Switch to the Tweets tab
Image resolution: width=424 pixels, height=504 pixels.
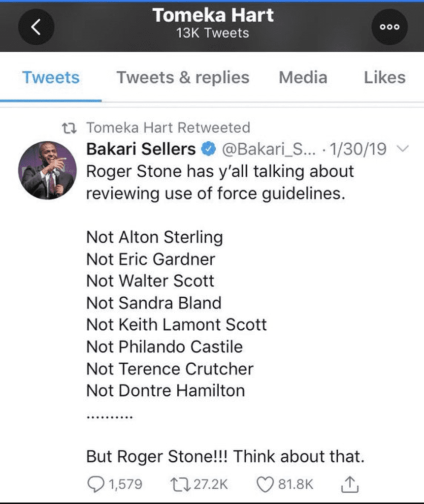(x=51, y=78)
